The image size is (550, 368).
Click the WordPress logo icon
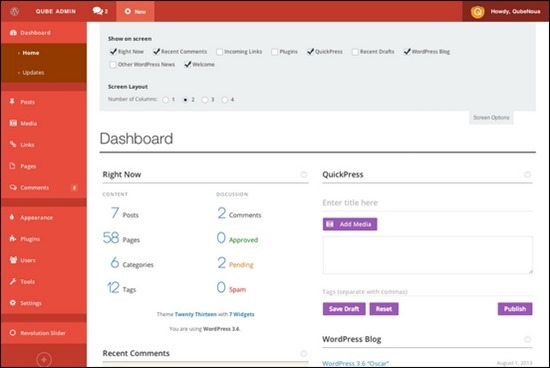tap(14, 11)
